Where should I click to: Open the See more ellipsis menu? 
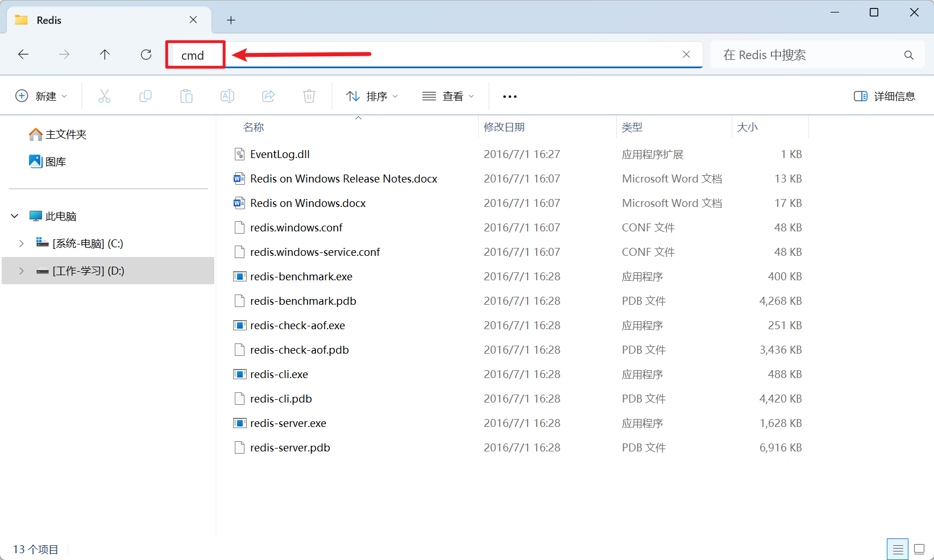point(510,96)
